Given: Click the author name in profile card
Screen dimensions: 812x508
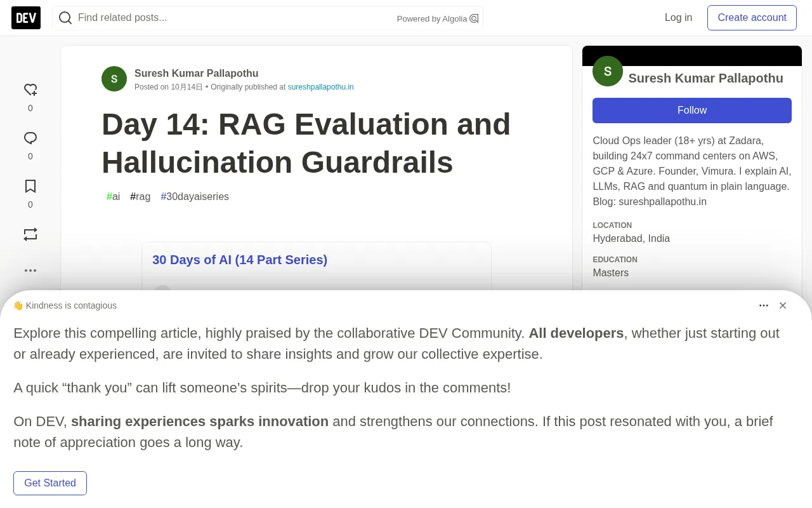Looking at the screenshot, I should 705,78.
